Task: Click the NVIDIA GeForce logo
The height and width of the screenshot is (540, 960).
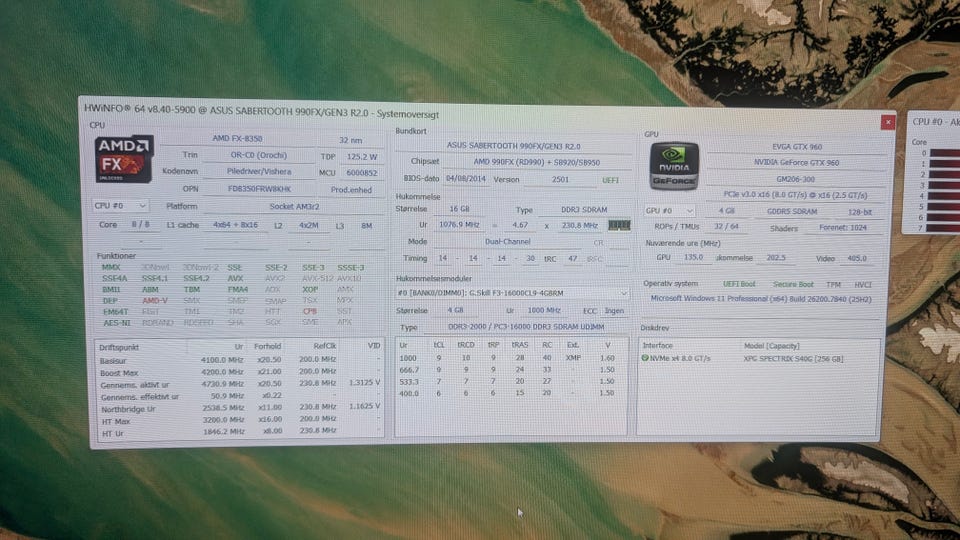Action: pyautogui.click(x=673, y=165)
